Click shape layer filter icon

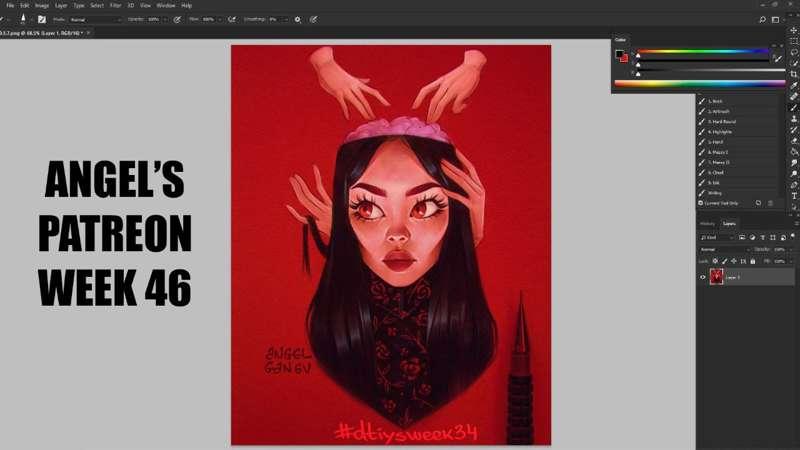pos(772,237)
